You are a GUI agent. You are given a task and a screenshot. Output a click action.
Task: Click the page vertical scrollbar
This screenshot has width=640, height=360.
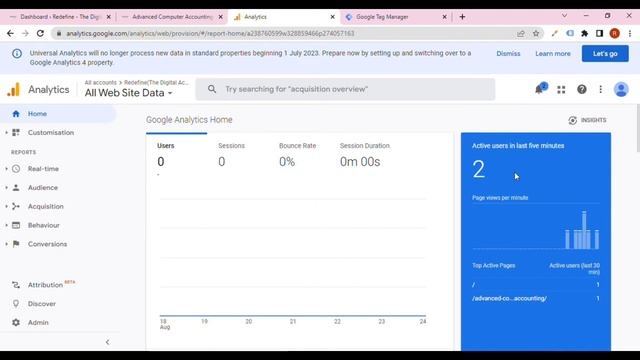638,129
